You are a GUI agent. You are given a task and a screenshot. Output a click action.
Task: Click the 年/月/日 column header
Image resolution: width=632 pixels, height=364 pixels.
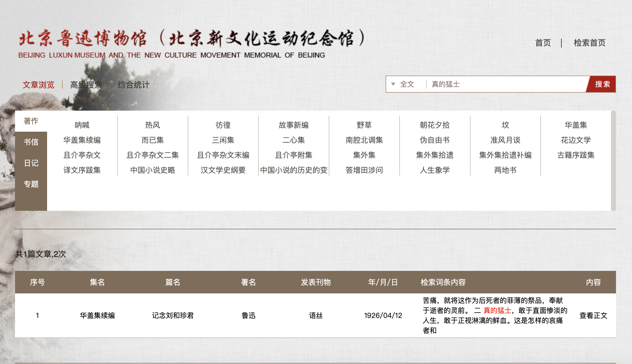(x=383, y=282)
